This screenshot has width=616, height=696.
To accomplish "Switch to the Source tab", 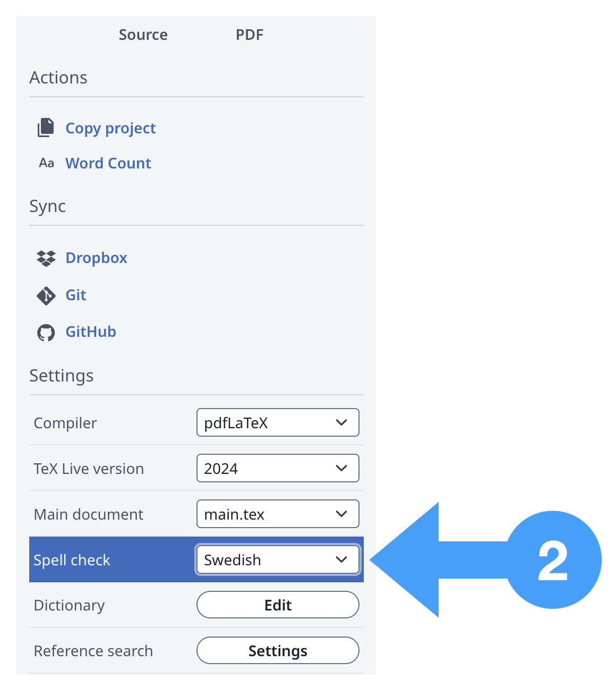I will (143, 35).
